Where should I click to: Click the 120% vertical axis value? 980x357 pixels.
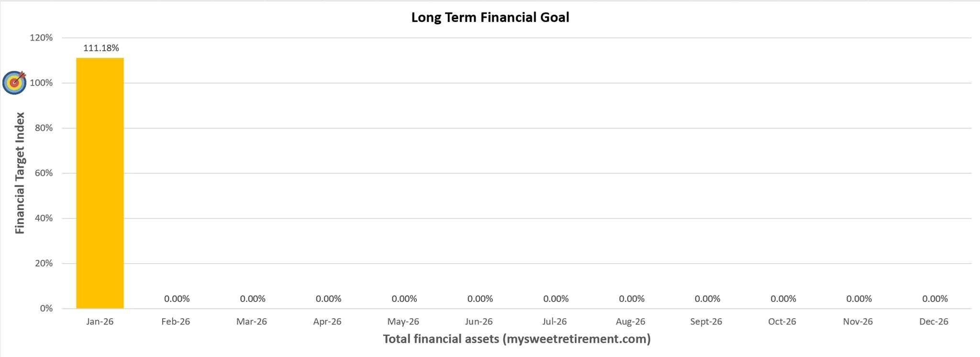click(x=41, y=38)
